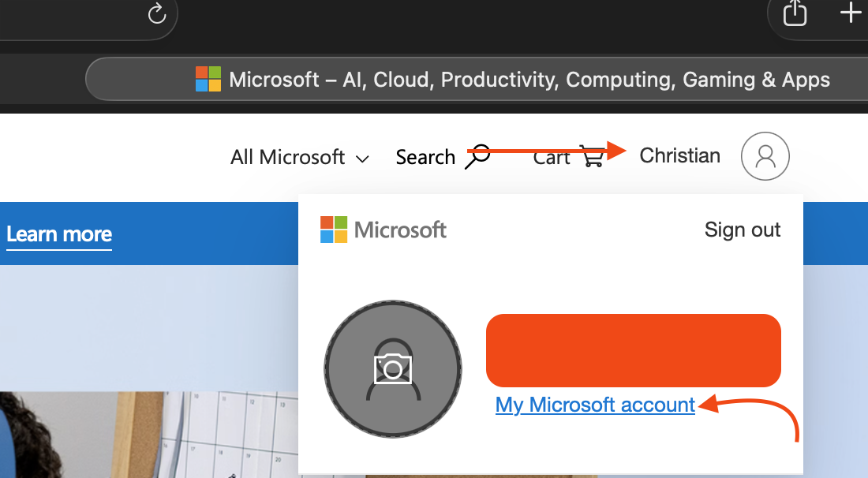Screen dimensions: 868x478
Task: Click the Cart label in the header
Action: 551,158
